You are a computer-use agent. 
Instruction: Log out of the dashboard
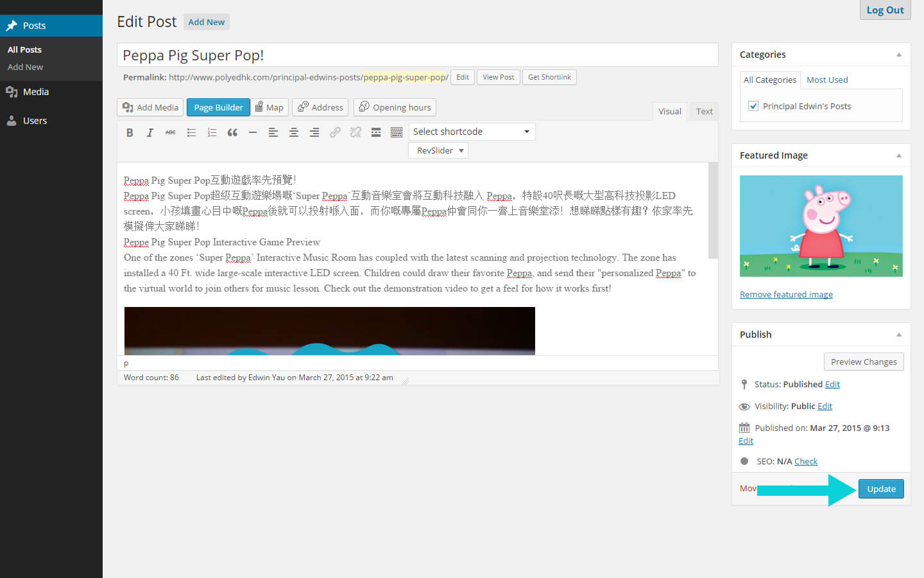[885, 10]
